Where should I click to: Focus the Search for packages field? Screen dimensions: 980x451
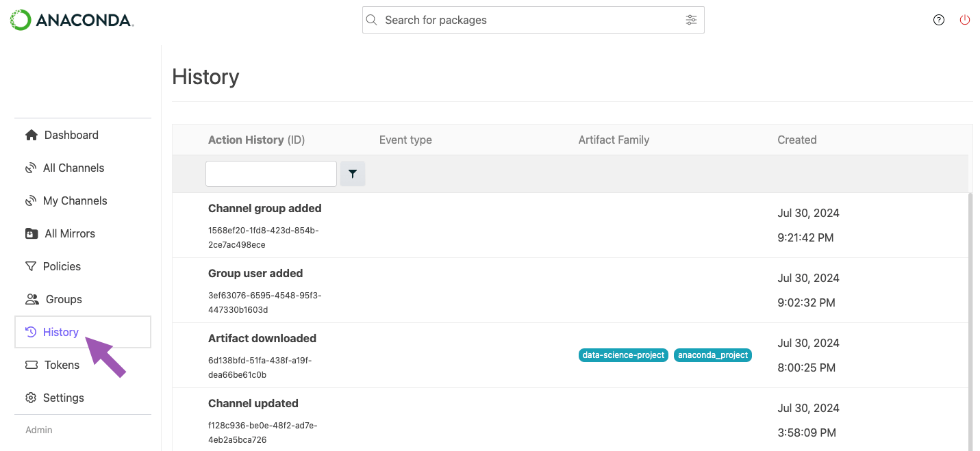[x=533, y=20]
